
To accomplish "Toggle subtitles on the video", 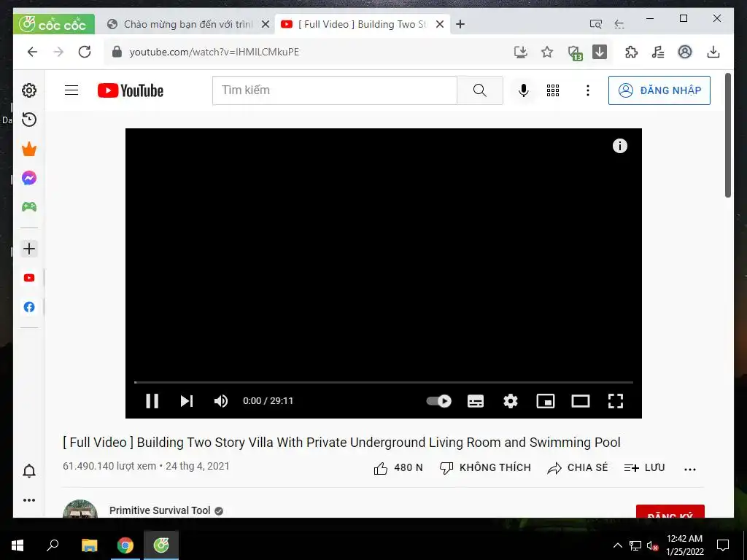I will tap(476, 401).
